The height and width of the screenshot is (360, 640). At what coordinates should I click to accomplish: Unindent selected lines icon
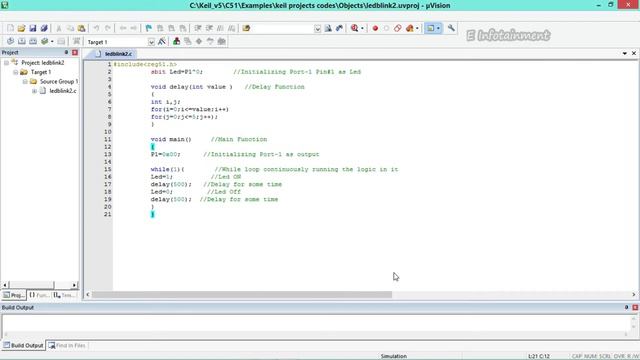(x=209, y=28)
